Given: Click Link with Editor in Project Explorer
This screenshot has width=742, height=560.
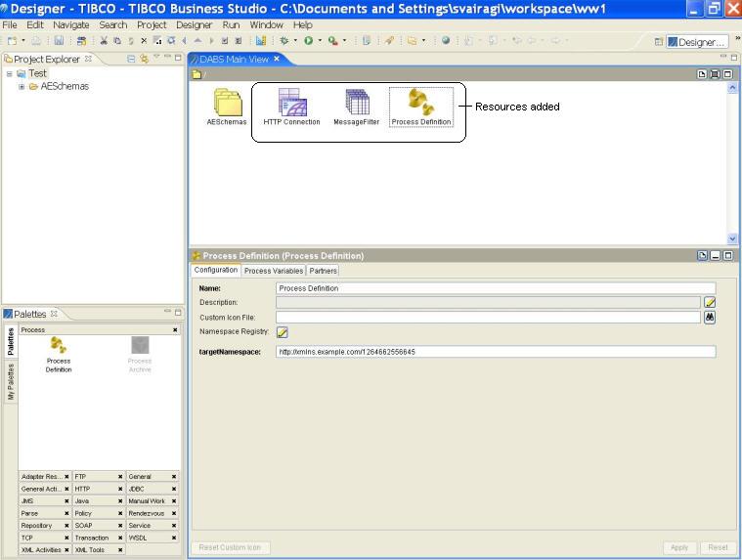Looking at the screenshot, I should pyautogui.click(x=144, y=59).
